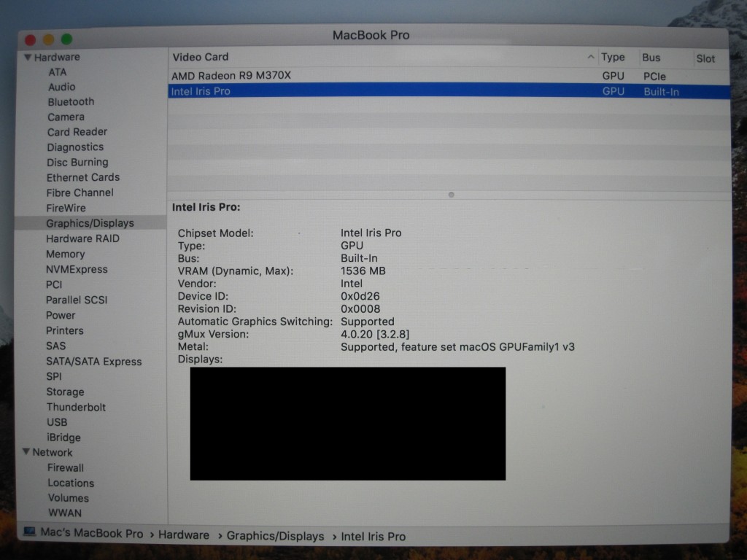Screen dimensions: 747x560
Task: Open NVMExpress section
Action: pyautogui.click(x=77, y=269)
